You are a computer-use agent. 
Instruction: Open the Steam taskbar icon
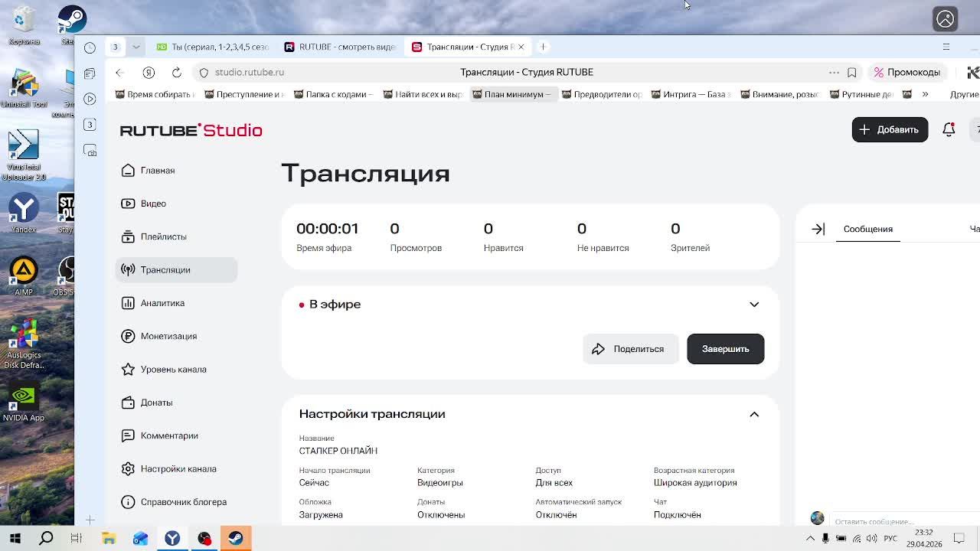click(236, 538)
